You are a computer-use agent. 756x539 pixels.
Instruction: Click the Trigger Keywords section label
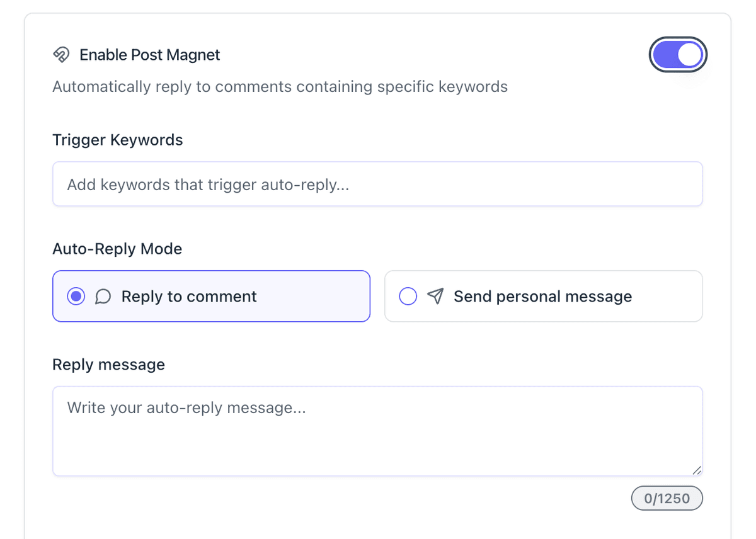117,140
